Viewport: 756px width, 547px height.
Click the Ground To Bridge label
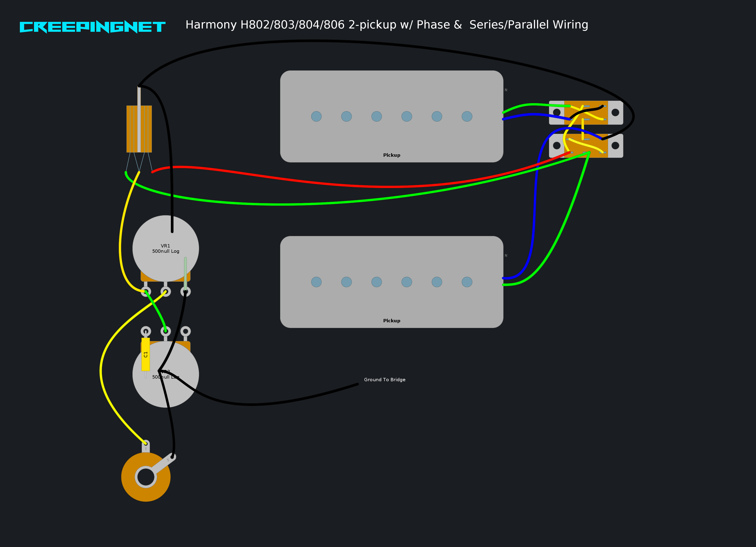[x=385, y=380]
